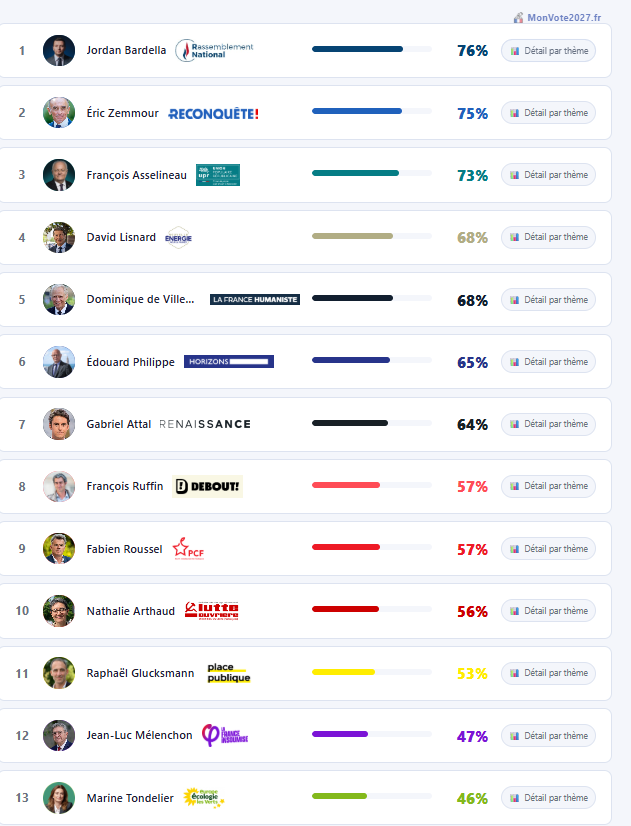Click David Lisnard's 68% score
631x826 pixels.
pos(472,238)
